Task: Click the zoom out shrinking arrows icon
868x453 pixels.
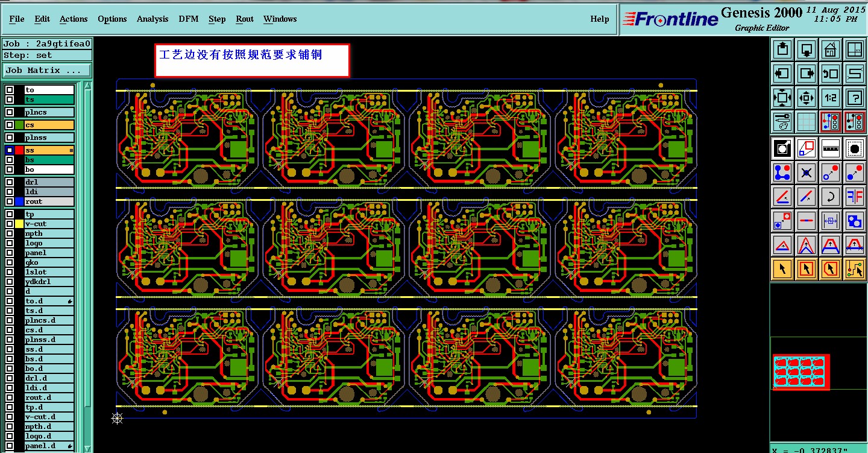Action: (x=807, y=97)
